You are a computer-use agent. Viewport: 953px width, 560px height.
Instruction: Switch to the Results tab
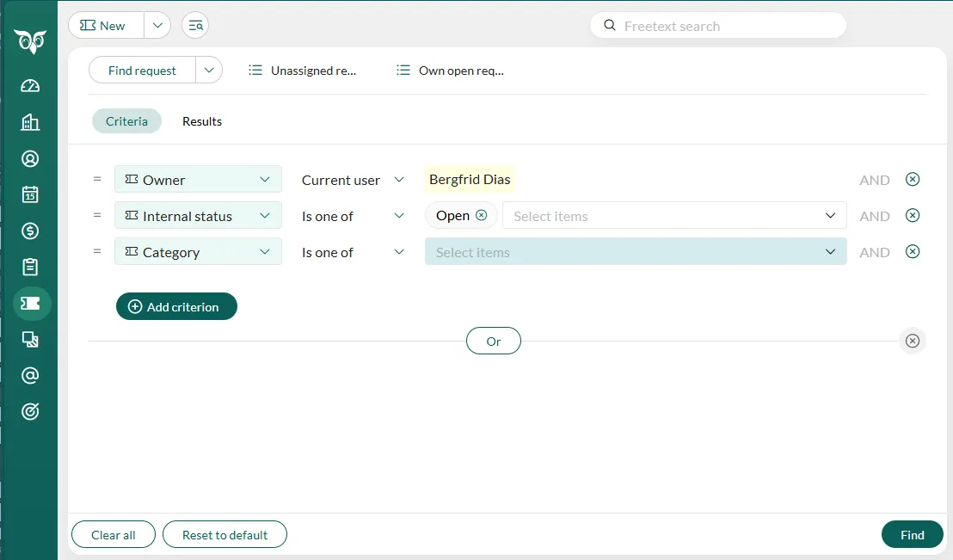pos(202,121)
